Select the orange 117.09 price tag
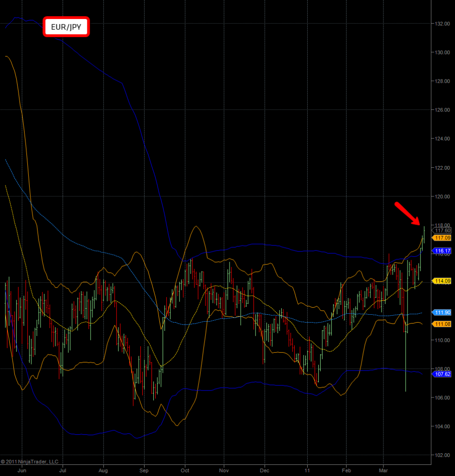 pyautogui.click(x=442, y=238)
